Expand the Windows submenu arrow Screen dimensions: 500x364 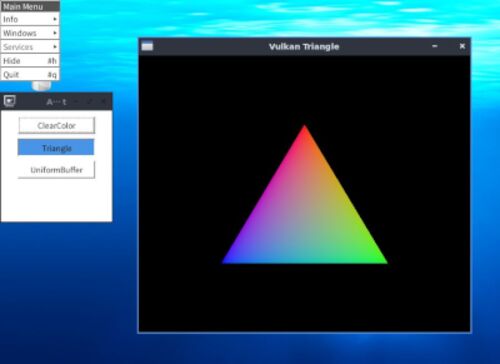pyautogui.click(x=55, y=33)
